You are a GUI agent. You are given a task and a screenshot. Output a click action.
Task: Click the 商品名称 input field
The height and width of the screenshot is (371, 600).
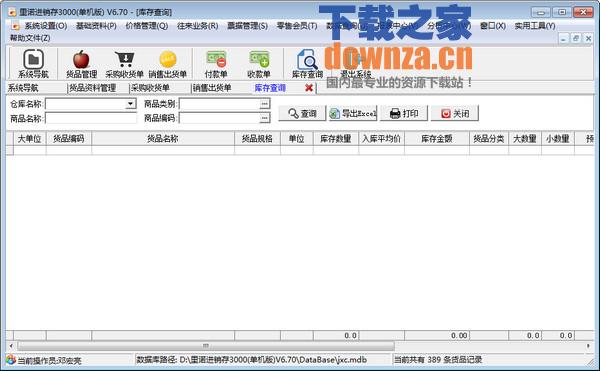tap(91, 118)
